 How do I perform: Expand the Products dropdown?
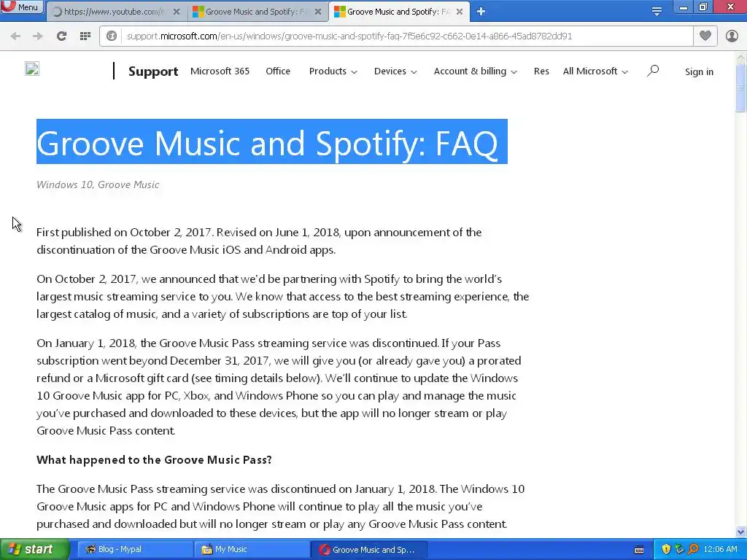pyautogui.click(x=333, y=71)
